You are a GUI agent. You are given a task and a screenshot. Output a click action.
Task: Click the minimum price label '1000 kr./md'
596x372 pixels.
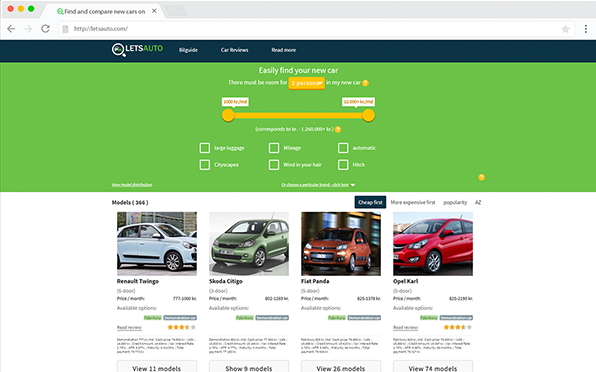235,101
